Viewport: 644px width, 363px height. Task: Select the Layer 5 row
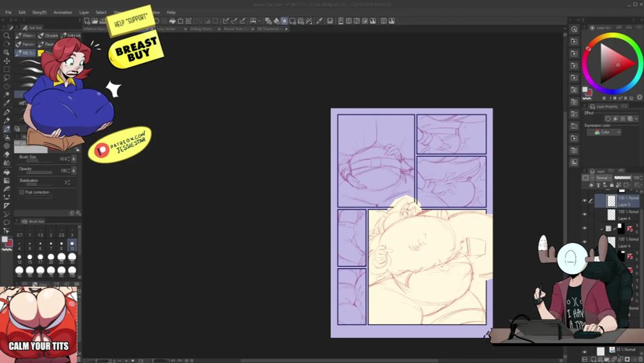click(617, 201)
